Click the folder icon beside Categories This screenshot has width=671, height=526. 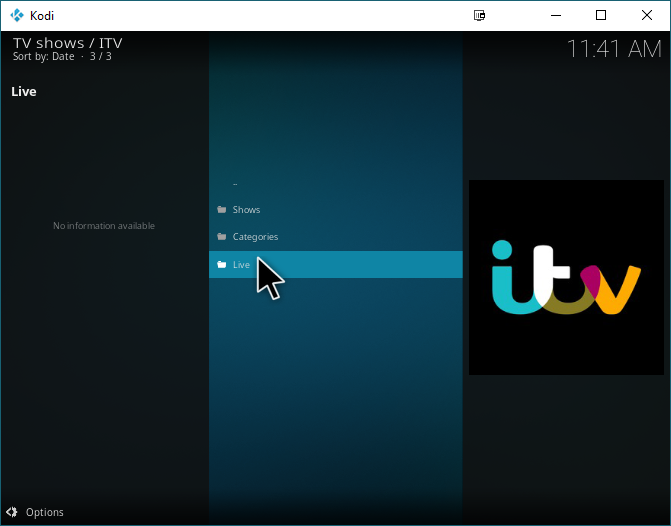(x=222, y=237)
